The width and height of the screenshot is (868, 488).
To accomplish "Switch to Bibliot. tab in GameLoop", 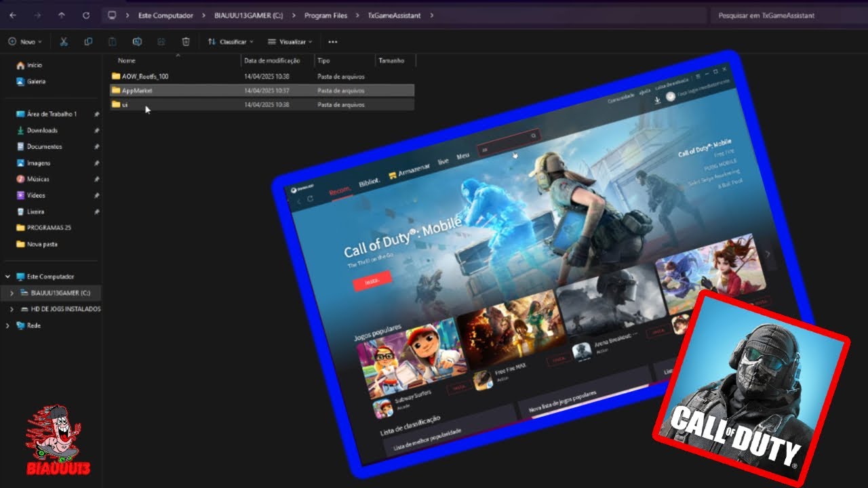I will pyautogui.click(x=369, y=182).
